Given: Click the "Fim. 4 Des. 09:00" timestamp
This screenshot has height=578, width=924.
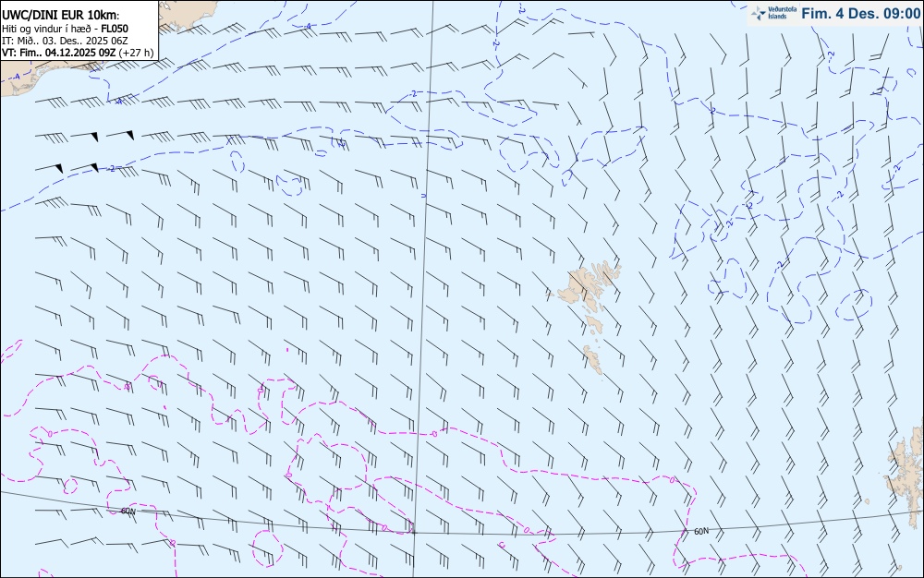Looking at the screenshot, I should coord(861,13).
